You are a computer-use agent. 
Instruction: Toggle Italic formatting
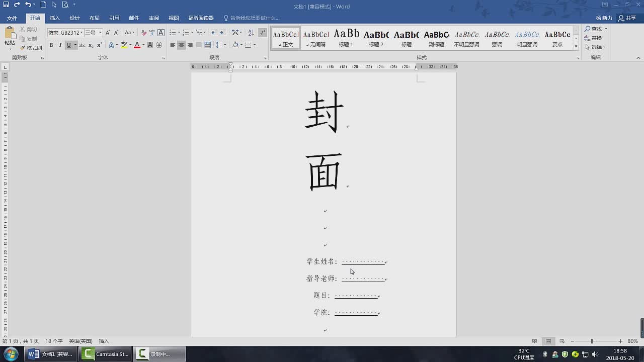point(60,45)
